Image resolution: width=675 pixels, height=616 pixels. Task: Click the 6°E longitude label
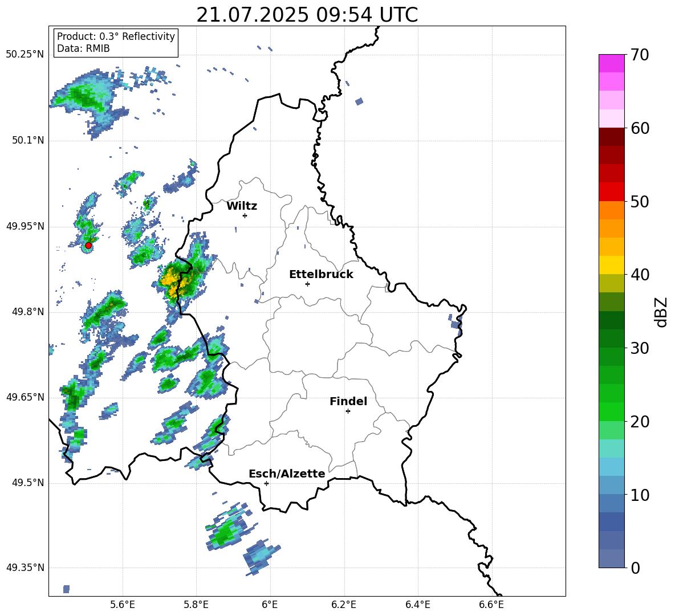pyautogui.click(x=270, y=605)
